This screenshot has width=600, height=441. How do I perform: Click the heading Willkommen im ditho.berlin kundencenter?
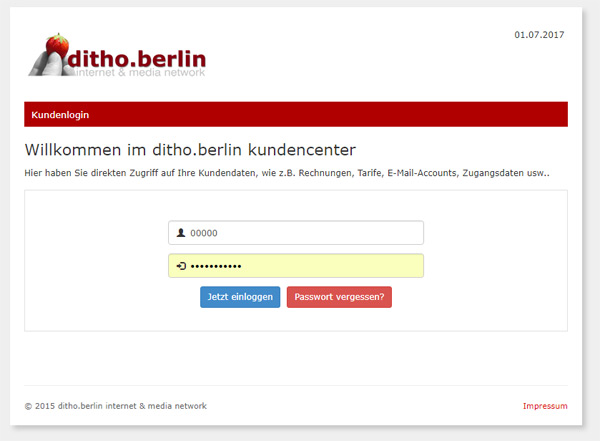click(x=190, y=150)
